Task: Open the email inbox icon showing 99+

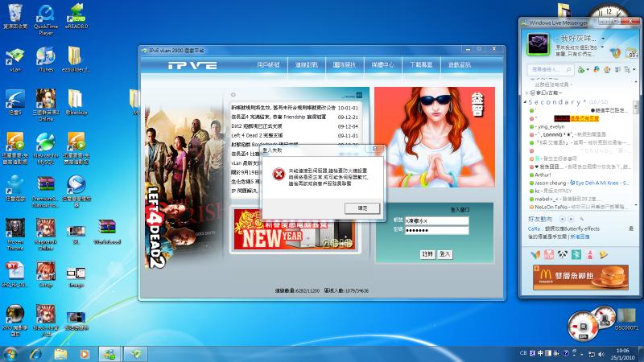Action: pos(632,53)
